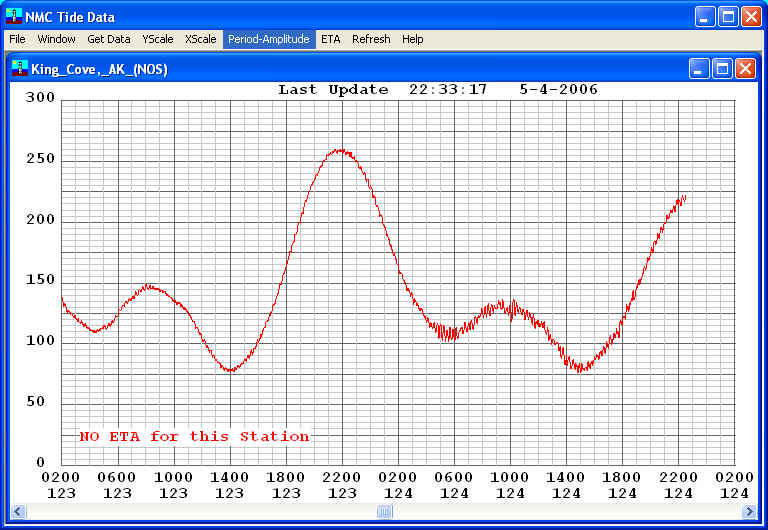Open the Get Data menu

[109, 39]
